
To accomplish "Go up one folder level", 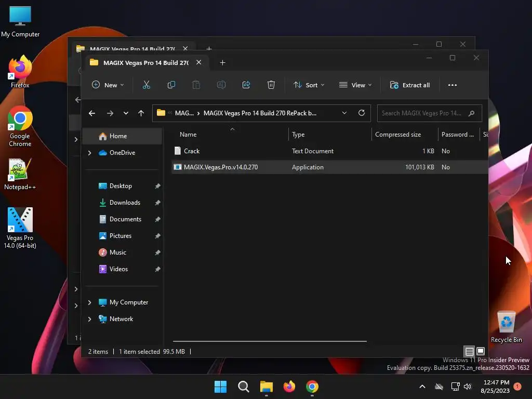I will tap(141, 113).
